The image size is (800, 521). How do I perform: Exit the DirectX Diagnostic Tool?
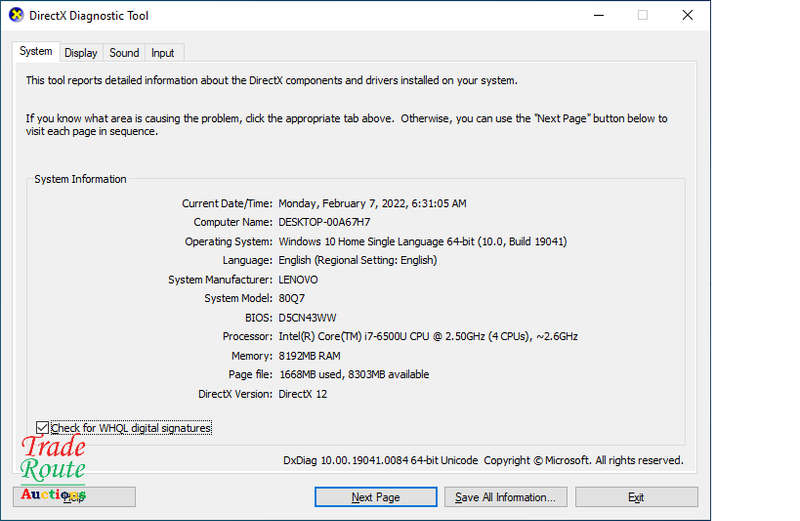636,497
